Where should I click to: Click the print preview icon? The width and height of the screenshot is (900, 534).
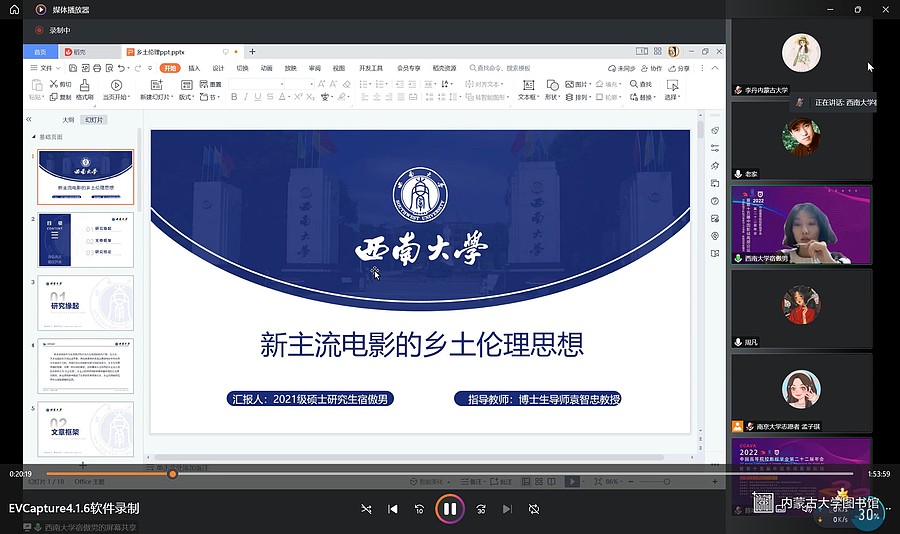[109, 68]
